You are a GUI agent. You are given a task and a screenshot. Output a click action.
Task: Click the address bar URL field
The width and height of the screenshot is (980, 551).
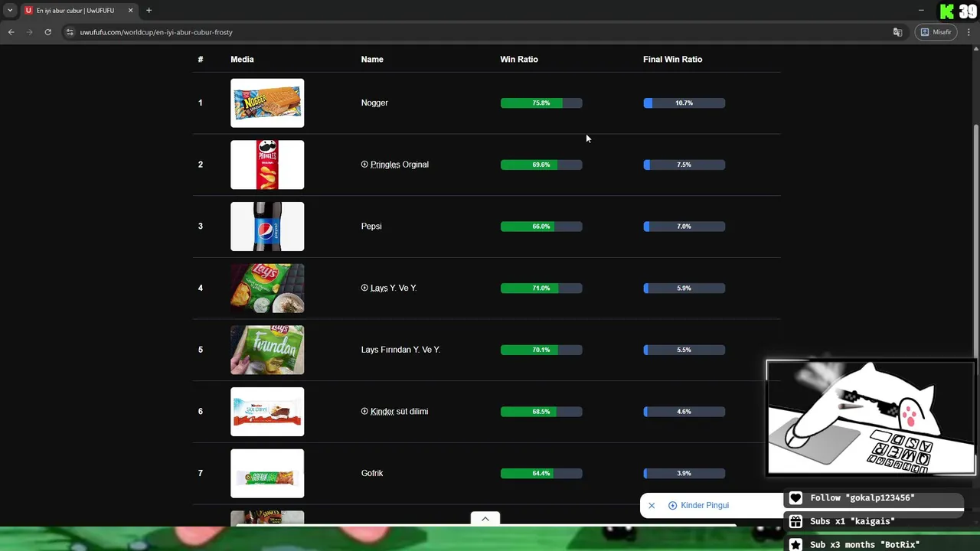pyautogui.click(x=475, y=32)
